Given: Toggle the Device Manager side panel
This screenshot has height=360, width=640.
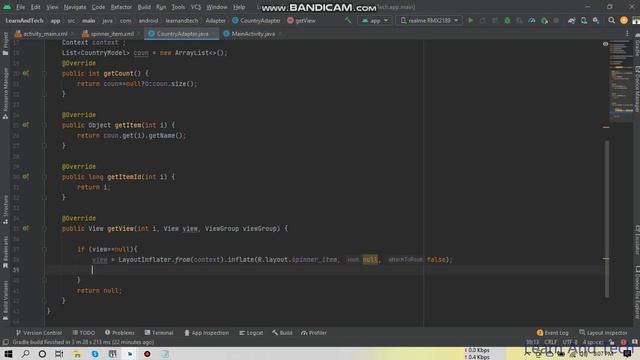Looking at the screenshot, I should pos(636,89).
